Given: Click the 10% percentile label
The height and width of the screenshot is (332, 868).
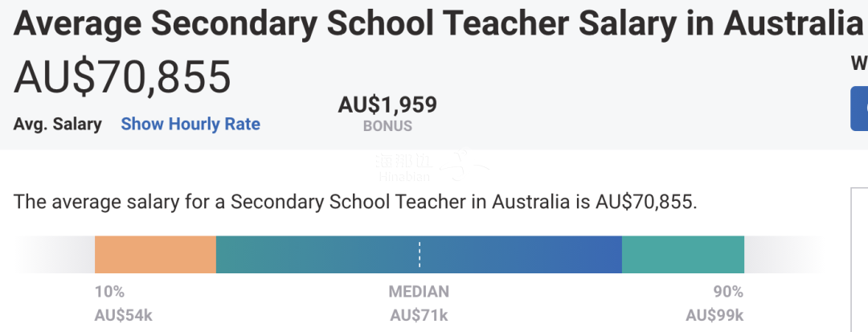Looking at the screenshot, I should click(x=109, y=292).
